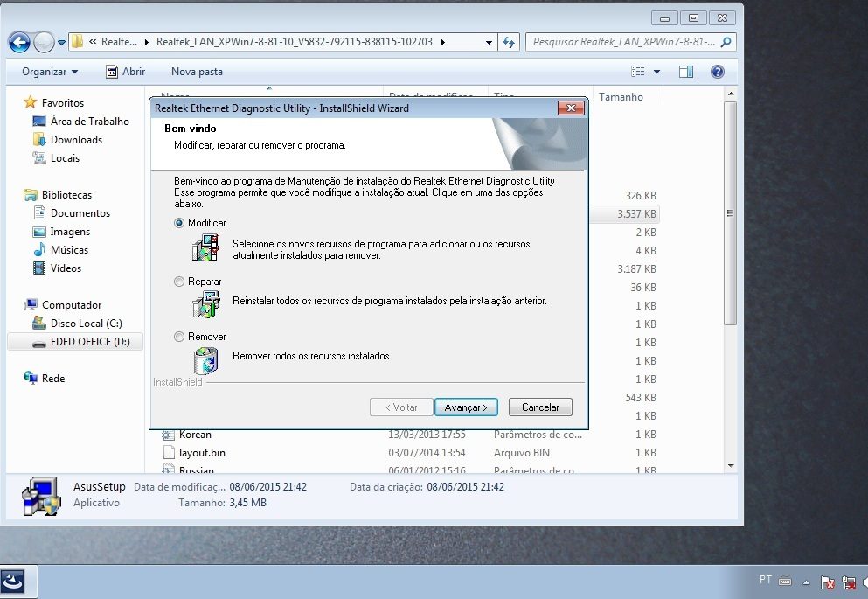Open the address bar previous locations dropdown

coord(489,42)
